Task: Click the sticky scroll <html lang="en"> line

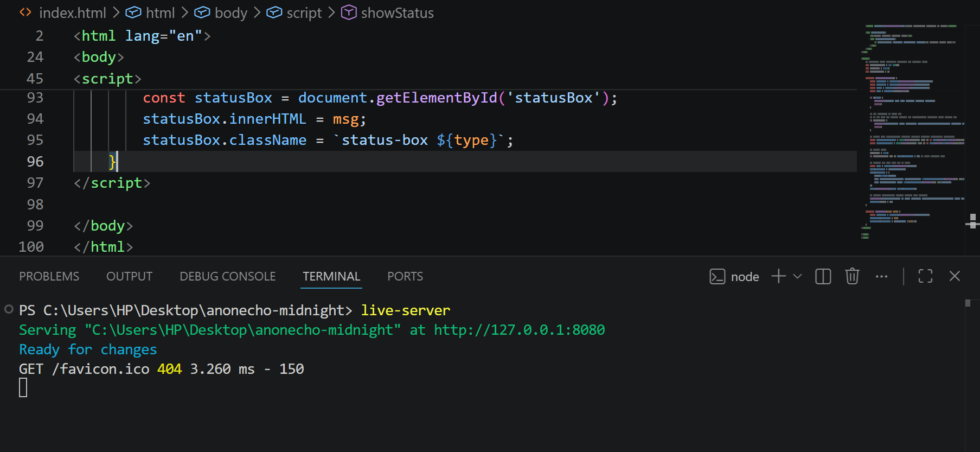Action: tap(142, 36)
